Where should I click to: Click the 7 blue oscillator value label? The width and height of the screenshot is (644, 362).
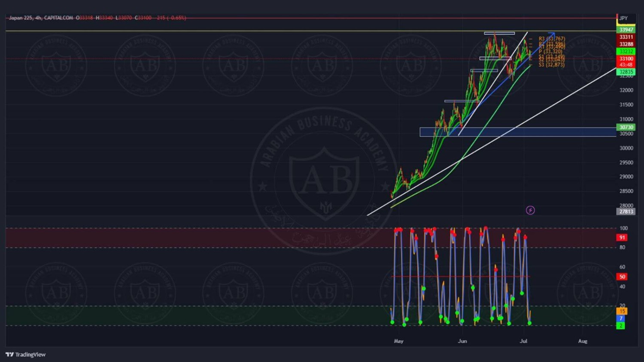(x=621, y=318)
